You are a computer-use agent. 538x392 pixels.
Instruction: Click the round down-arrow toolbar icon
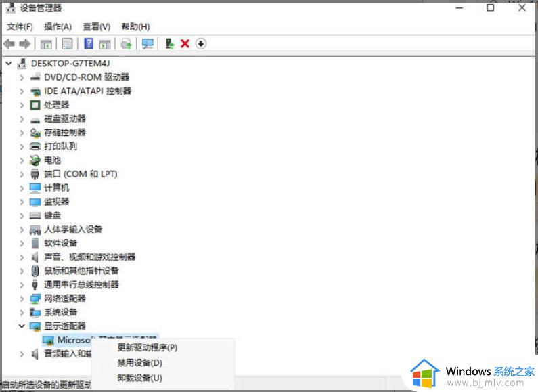[x=201, y=43]
